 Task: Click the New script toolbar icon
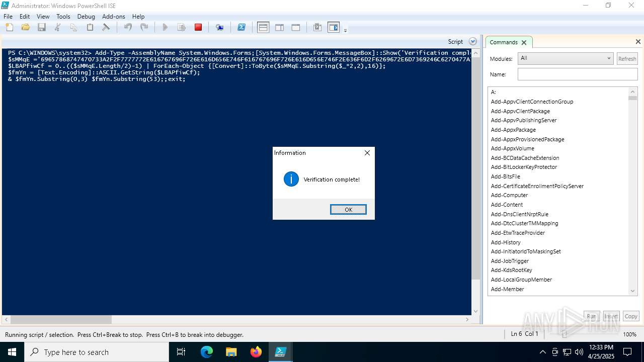tap(9, 28)
